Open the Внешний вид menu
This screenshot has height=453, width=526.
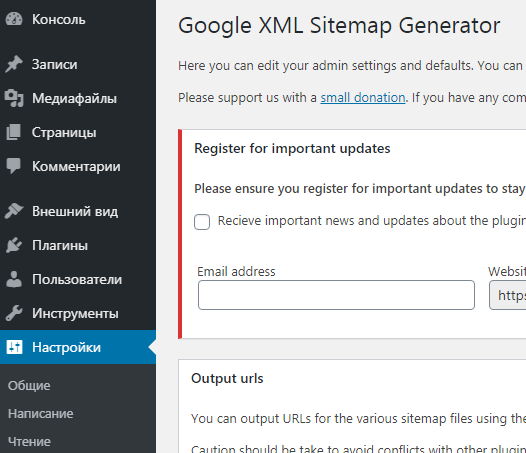(x=78, y=211)
